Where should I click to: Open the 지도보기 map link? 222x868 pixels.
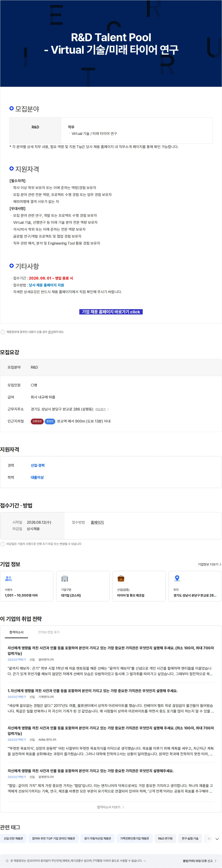coord(100,409)
